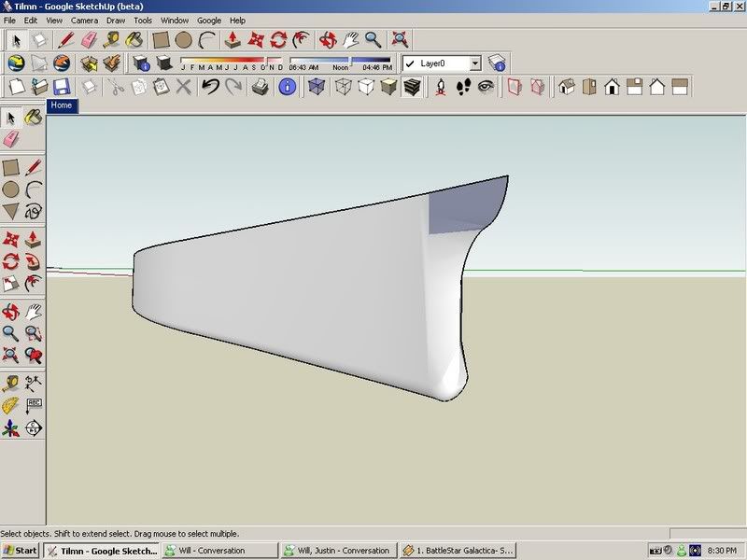Viewport: 747px width, 560px height.
Task: Toggle Google Earth terrain display
Action: point(39,63)
